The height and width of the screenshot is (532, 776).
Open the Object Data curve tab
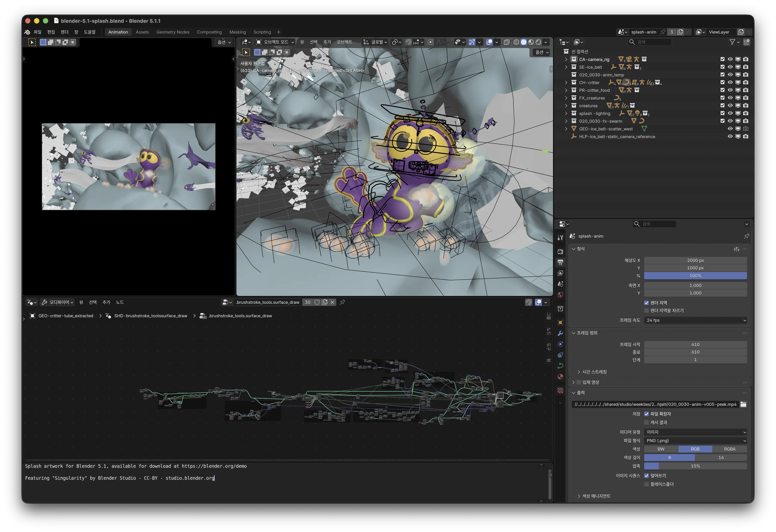click(560, 366)
